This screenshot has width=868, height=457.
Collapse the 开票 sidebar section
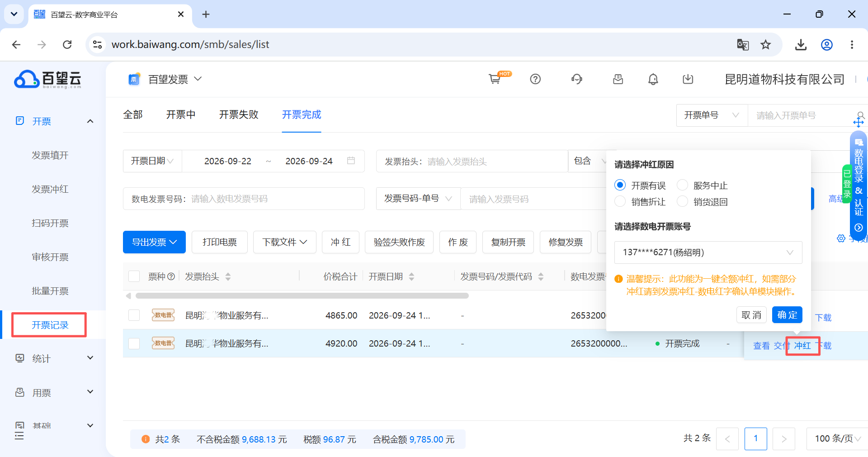pos(90,121)
